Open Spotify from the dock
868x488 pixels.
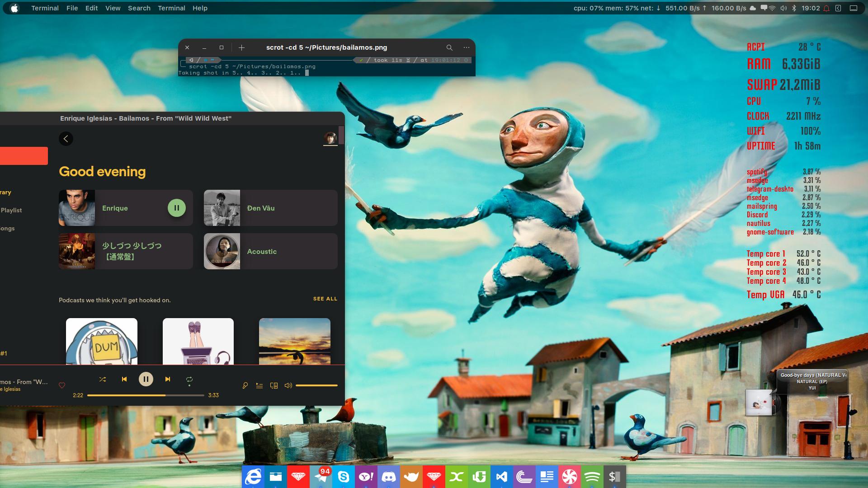pos(592,477)
